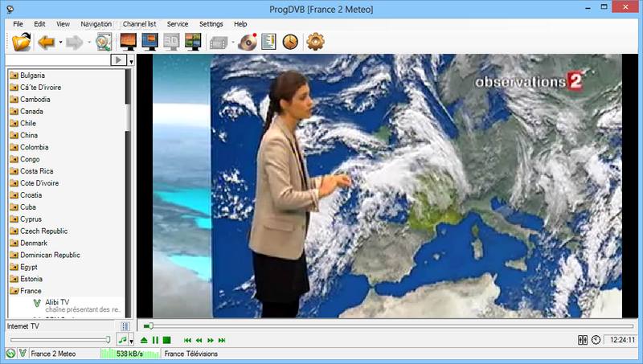Select the Denmark folder

coord(34,243)
